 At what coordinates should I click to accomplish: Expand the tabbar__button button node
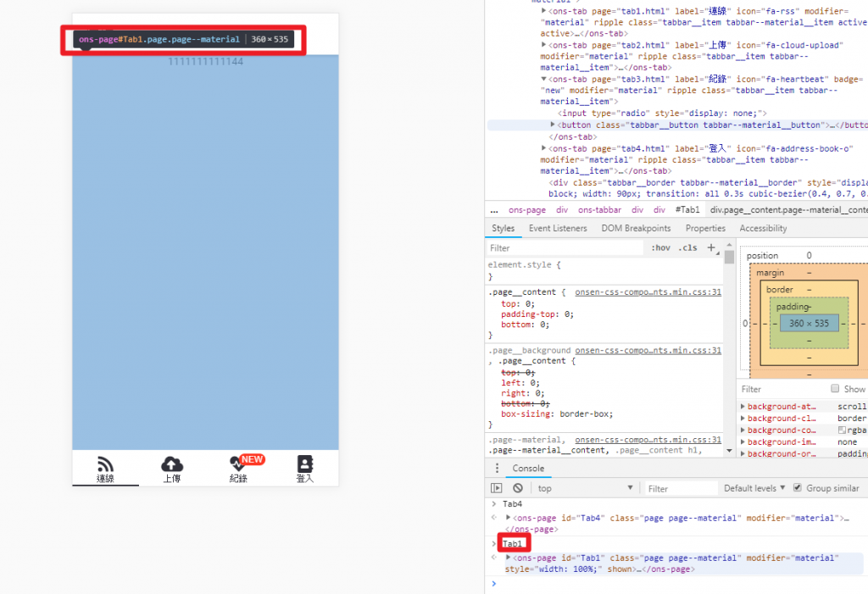coord(553,125)
